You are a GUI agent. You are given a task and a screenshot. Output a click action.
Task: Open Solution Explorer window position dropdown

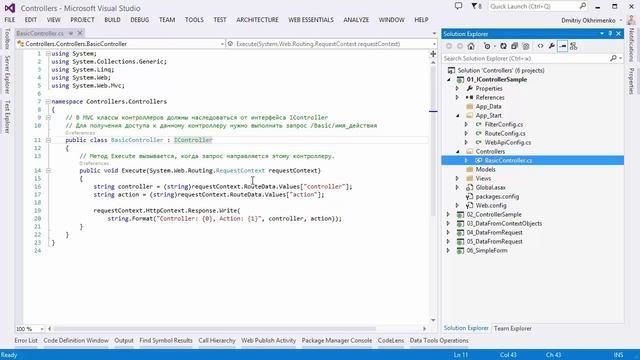tap(602, 34)
